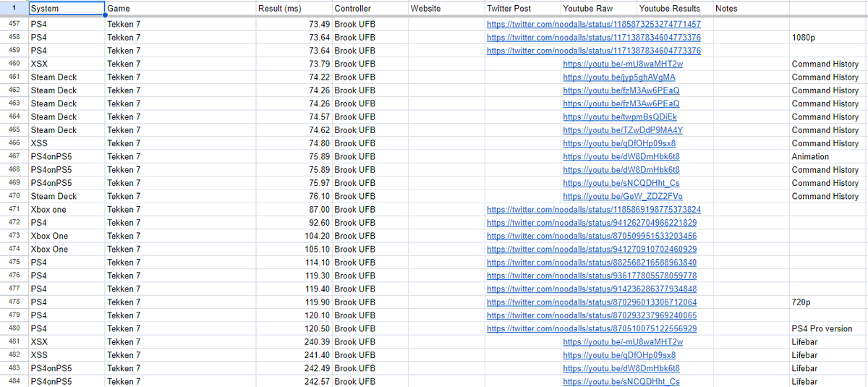Select the Command History note in row 461
The height and width of the screenshot is (387, 868).
coord(828,77)
